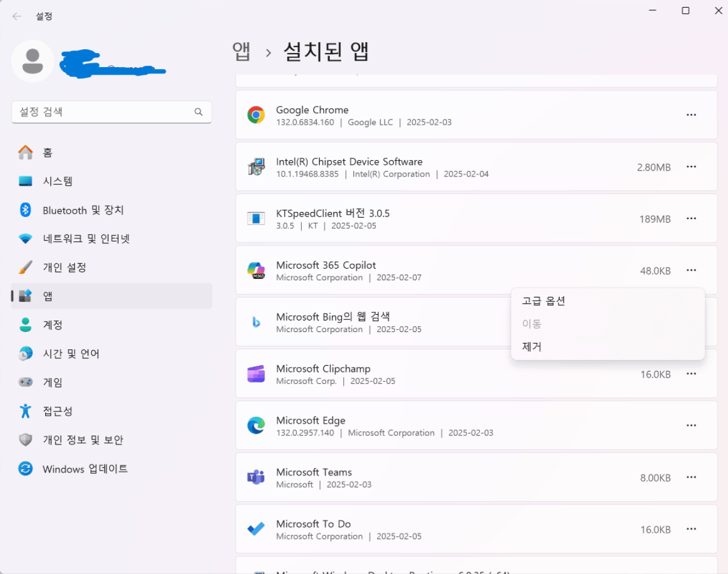This screenshot has height=574, width=728.
Task: Click the Microsoft Bing web search icon
Action: (x=256, y=322)
